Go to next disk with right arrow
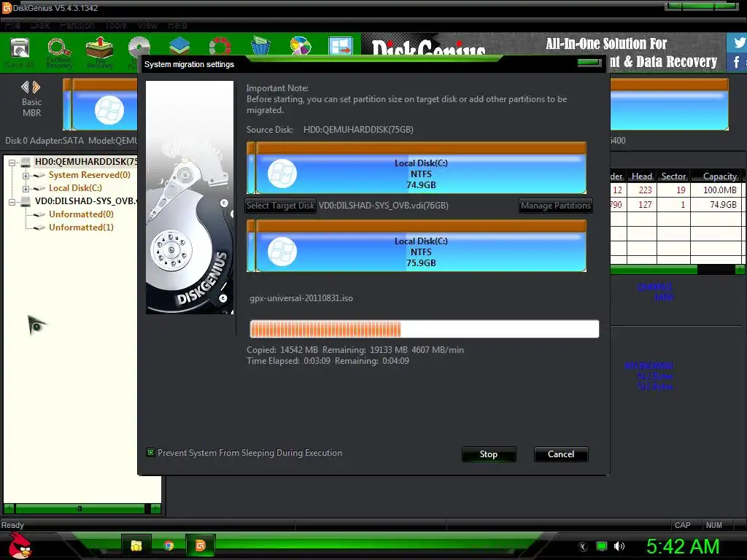 [x=36, y=87]
